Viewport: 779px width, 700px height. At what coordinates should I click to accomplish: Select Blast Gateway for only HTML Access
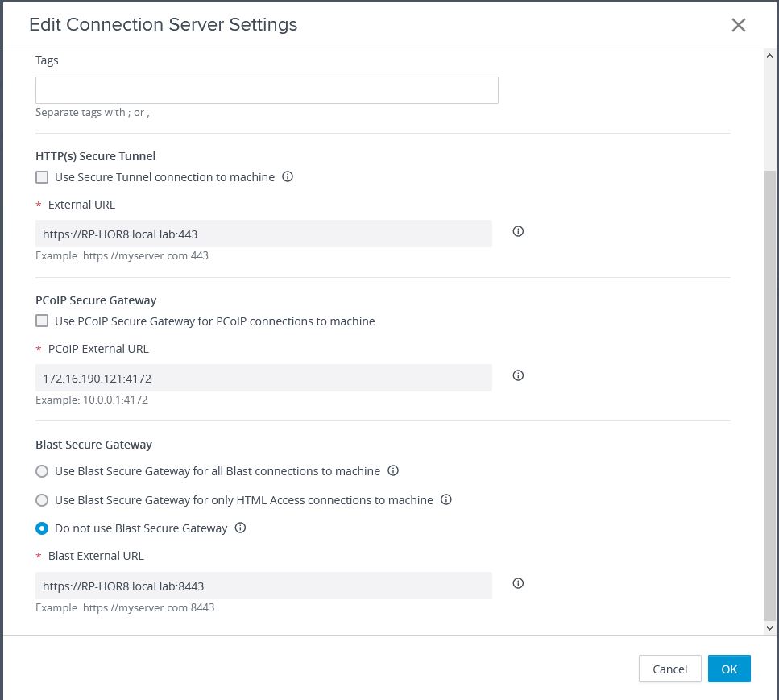coord(42,499)
